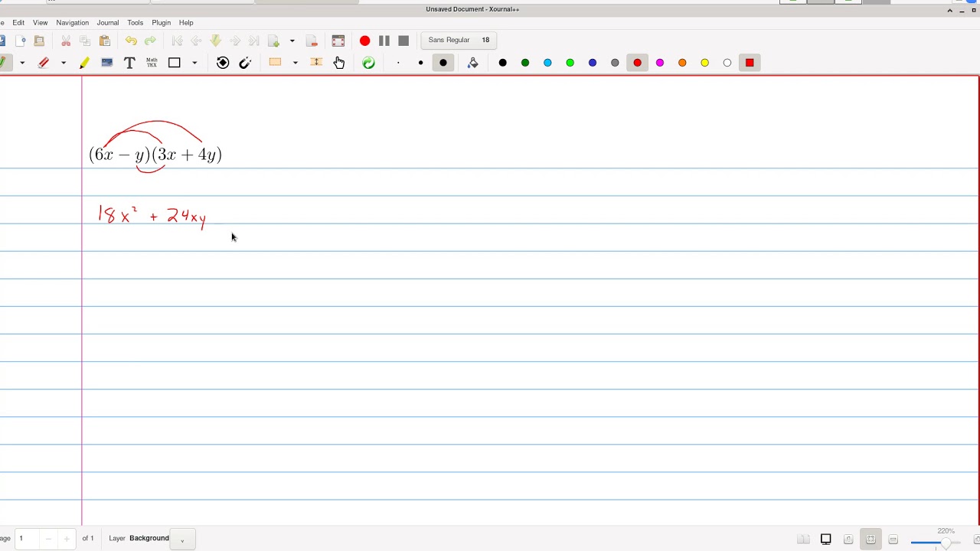The image size is (980, 551).
Task: Pick the dark blue color swatch
Action: (593, 63)
